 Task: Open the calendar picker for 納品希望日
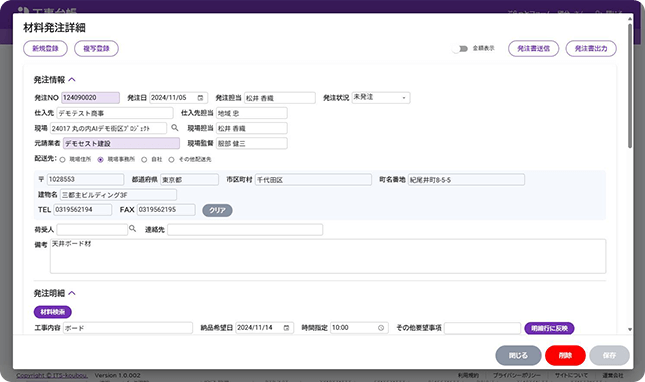click(x=287, y=328)
